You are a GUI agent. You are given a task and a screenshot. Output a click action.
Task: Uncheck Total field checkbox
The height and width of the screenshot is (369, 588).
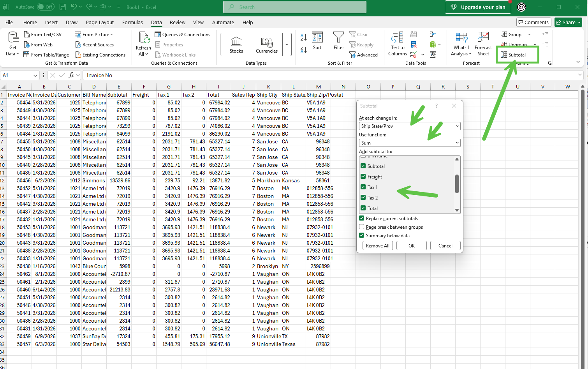click(x=363, y=208)
